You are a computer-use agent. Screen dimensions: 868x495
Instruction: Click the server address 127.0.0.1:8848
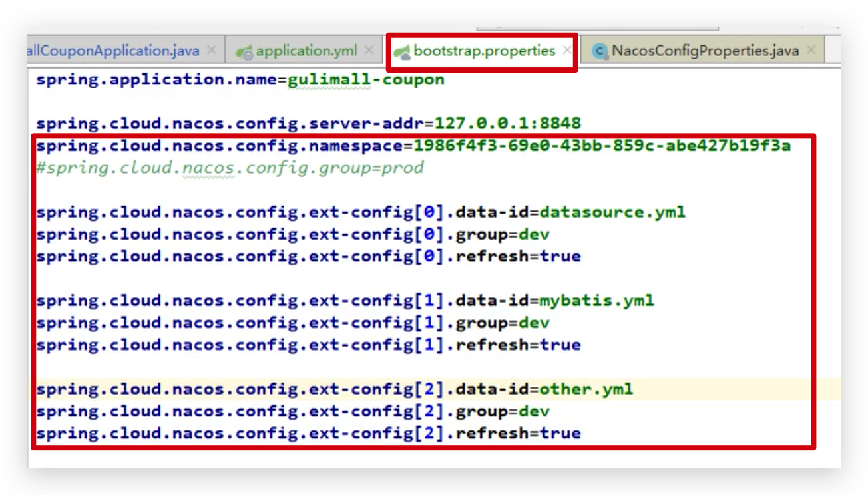tap(508, 124)
